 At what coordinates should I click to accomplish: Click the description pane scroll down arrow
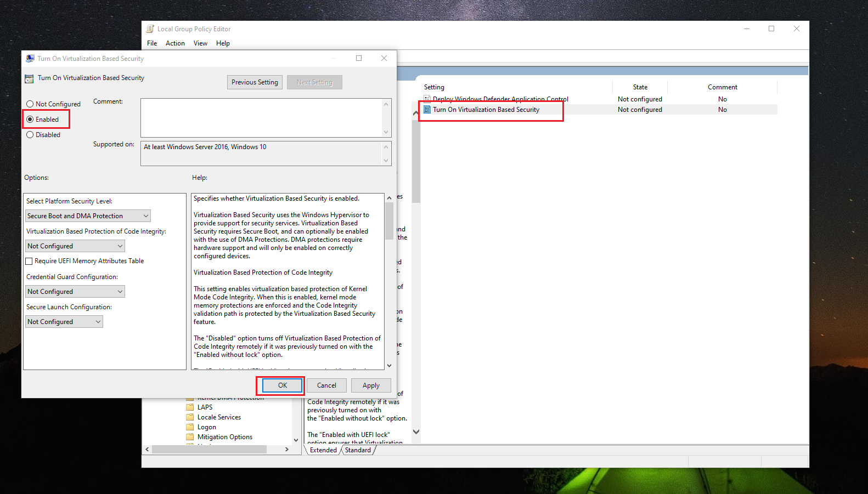416,432
